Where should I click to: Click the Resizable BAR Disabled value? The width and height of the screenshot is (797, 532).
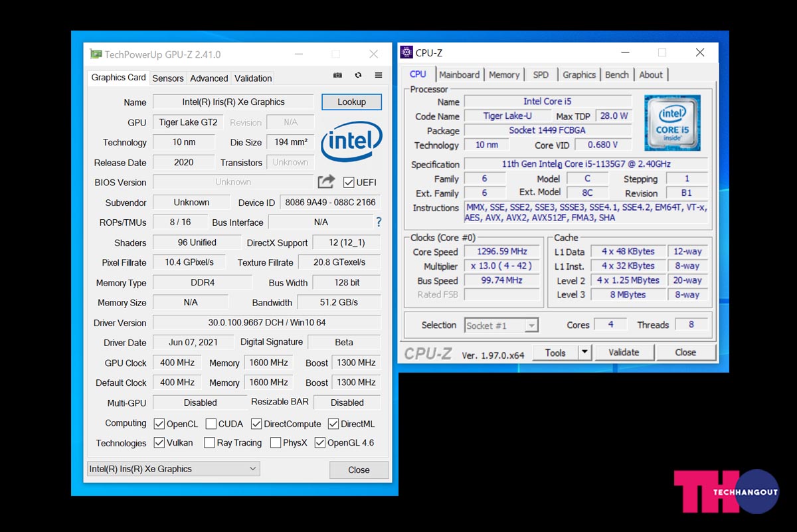[347, 402]
